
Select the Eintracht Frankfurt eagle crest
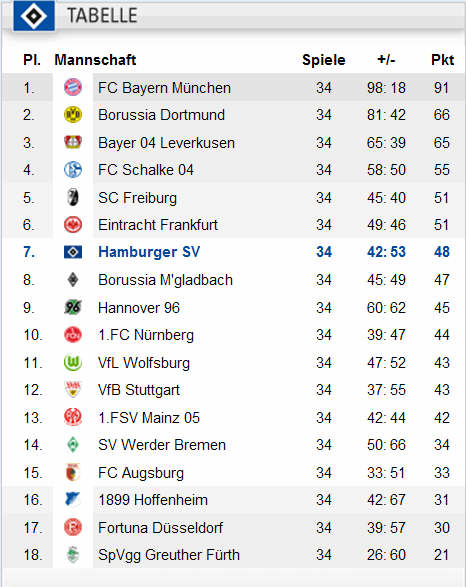pos(73,225)
